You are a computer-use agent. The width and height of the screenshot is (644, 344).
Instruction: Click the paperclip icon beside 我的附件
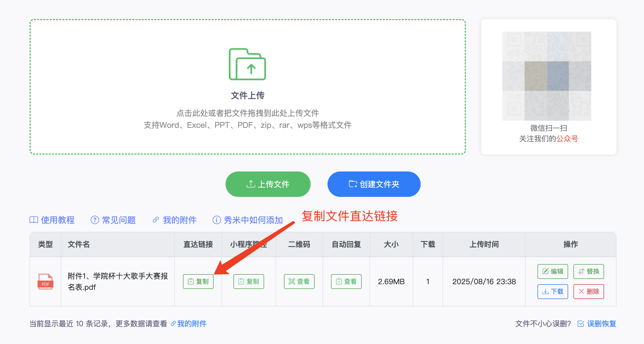155,220
